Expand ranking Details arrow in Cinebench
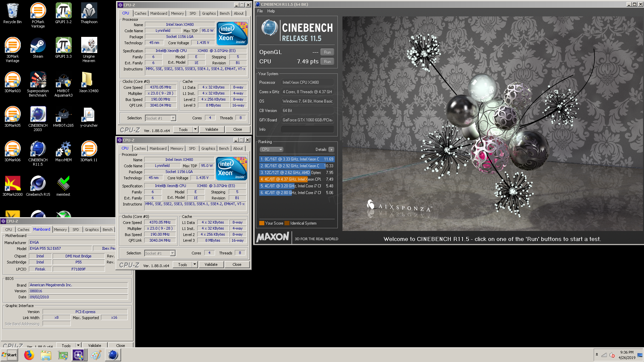The height and width of the screenshot is (362, 644). (x=331, y=149)
